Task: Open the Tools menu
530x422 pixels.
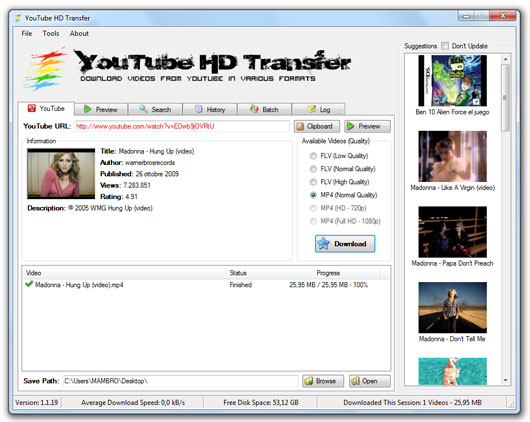Action: (51, 33)
